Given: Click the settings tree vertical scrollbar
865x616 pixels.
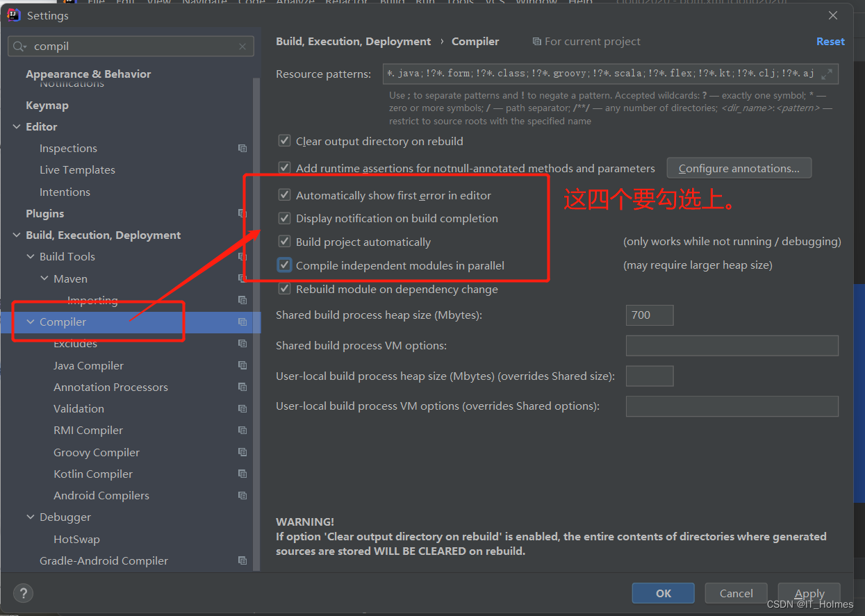Looking at the screenshot, I should 256,323.
